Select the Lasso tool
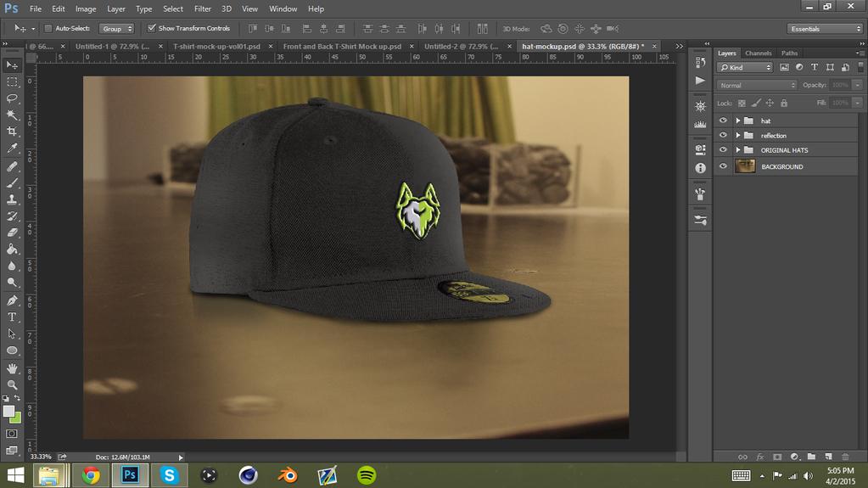 pyautogui.click(x=12, y=98)
